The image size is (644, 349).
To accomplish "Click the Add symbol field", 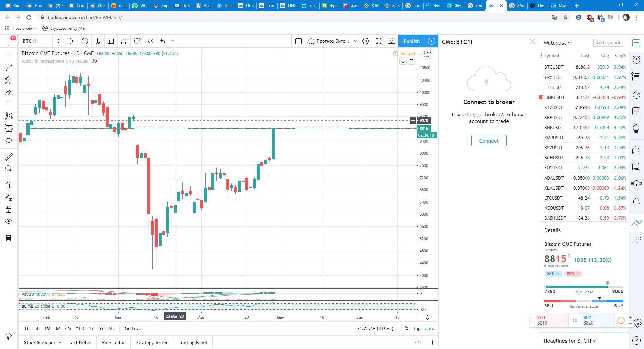I will 608,43.
